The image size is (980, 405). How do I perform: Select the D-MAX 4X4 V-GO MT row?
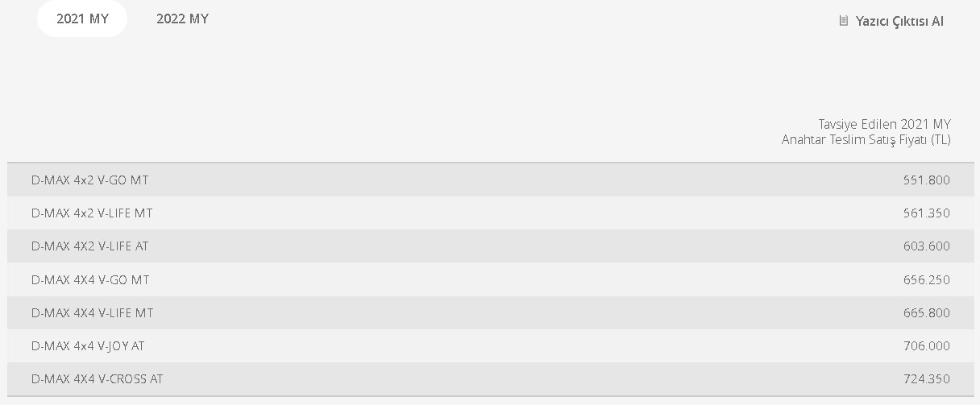[490, 279]
